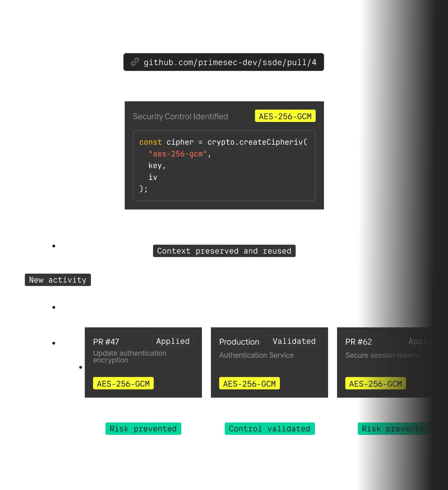The image size is (448, 490).
Task: Select AES-256-GCM tag on PR #47 card
Action: tap(123, 383)
